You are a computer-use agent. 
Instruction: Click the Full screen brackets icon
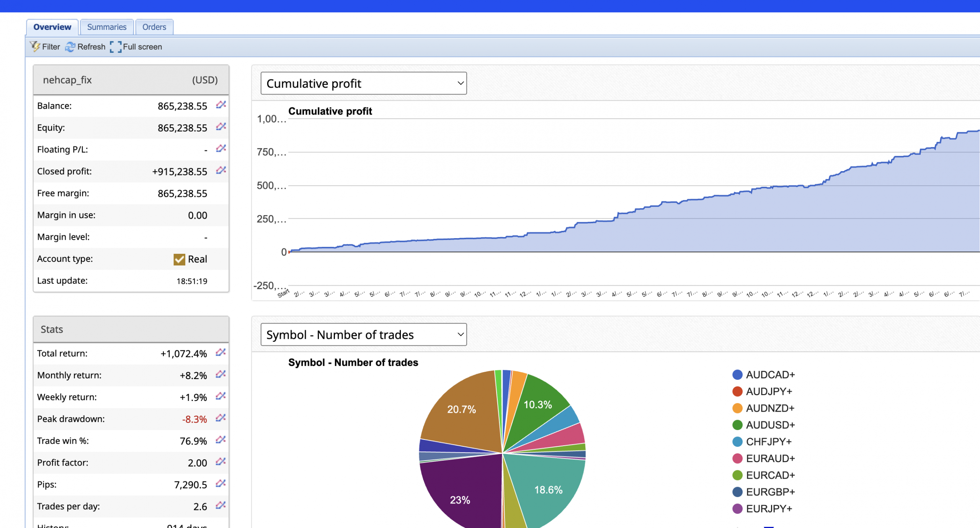[116, 47]
